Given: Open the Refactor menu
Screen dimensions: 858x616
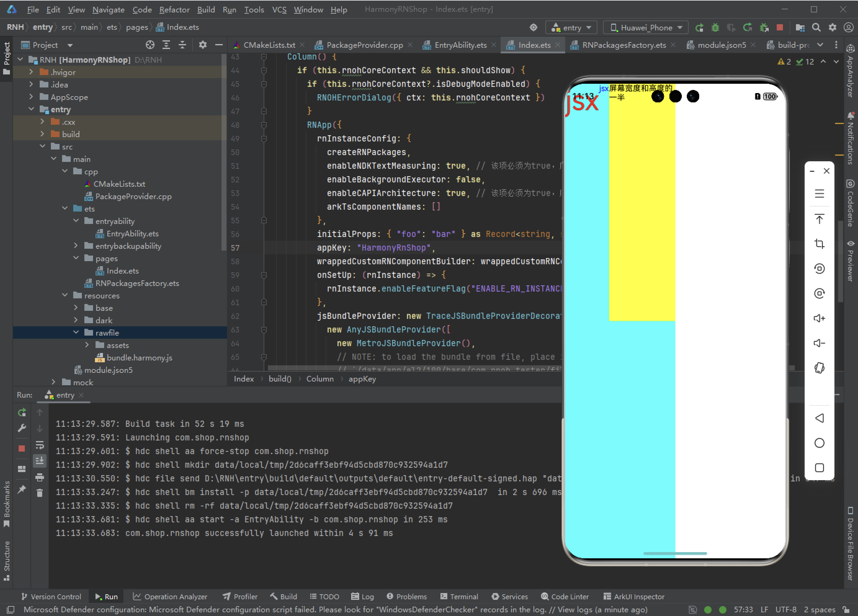Looking at the screenshot, I should pos(174,9).
